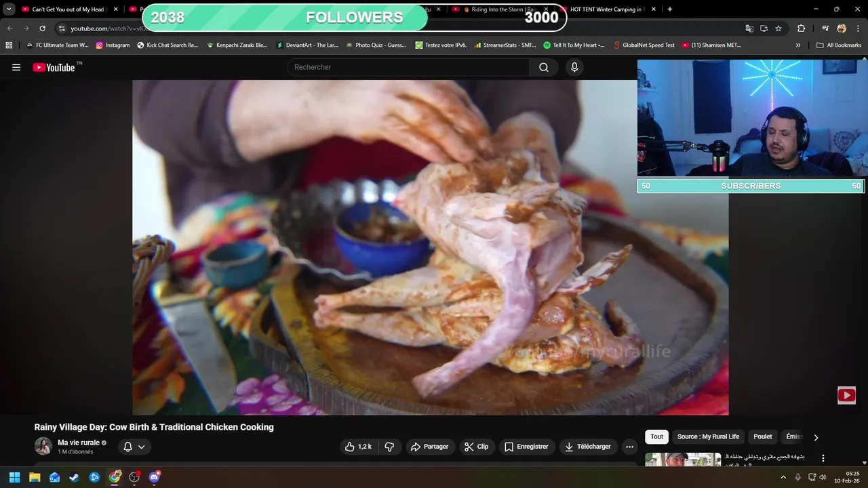Screen dimensions: 868x488
Task: Open File Explorer from the taskbar
Action: point(35,477)
